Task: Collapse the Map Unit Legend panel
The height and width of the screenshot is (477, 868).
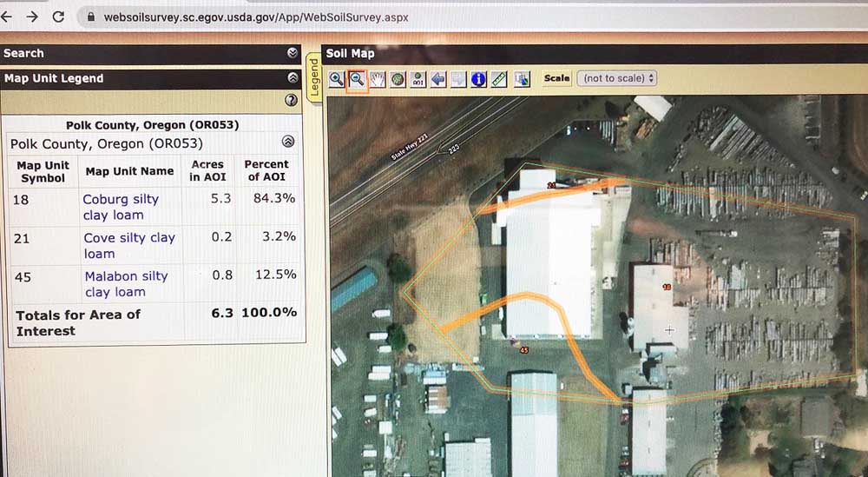Action: (x=293, y=78)
